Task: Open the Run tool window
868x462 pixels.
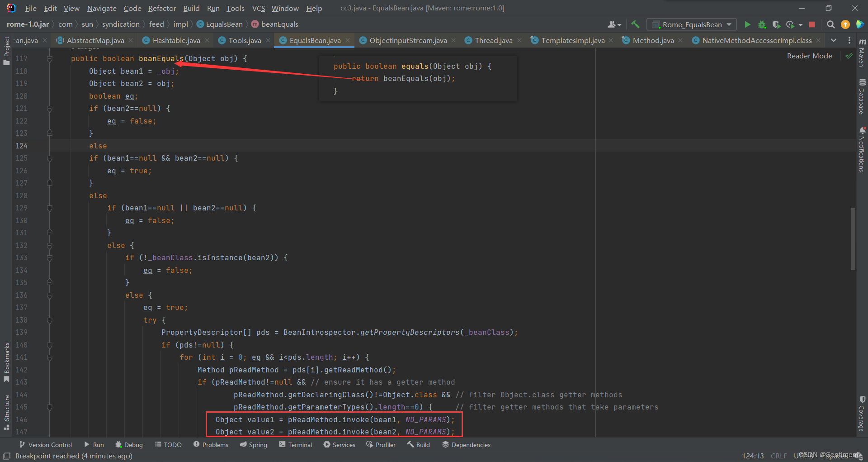Action: coord(94,445)
